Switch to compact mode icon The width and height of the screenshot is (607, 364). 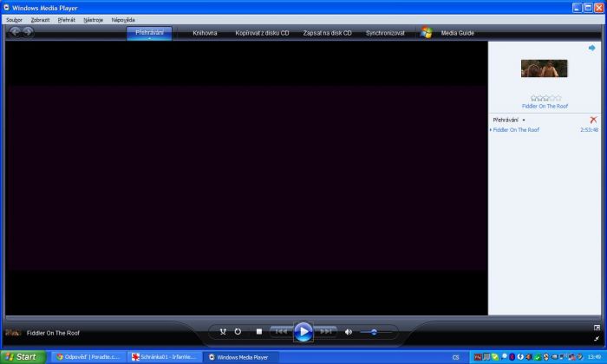(x=597, y=339)
